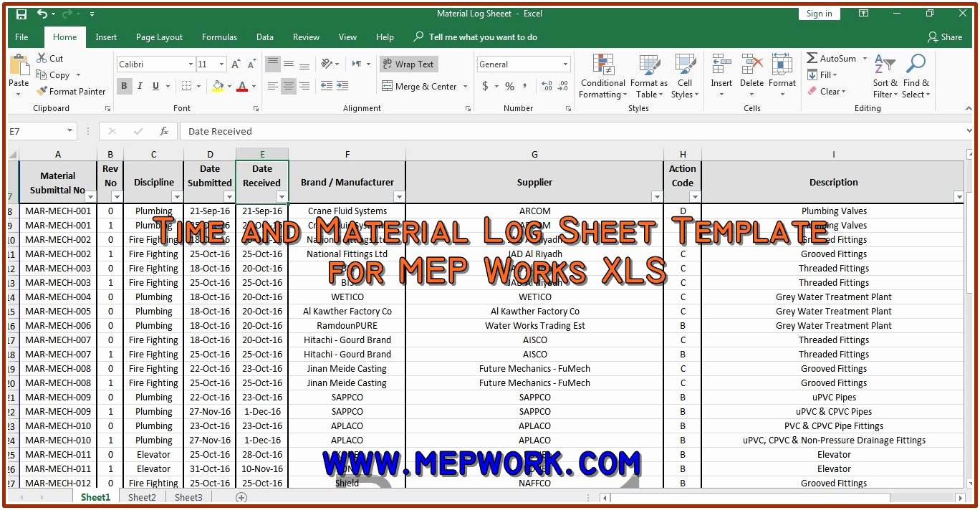Switch to the Formulas tab

coord(219,37)
